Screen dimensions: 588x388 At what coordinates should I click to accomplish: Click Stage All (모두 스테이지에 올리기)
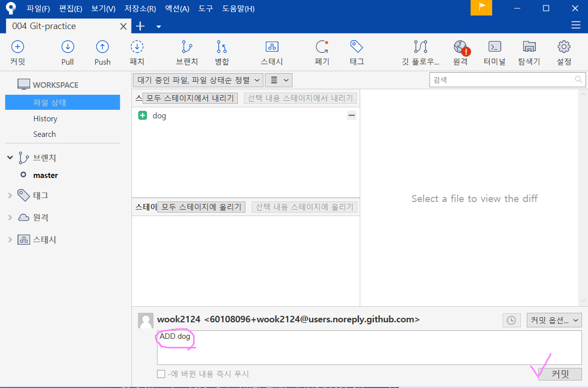click(x=201, y=207)
